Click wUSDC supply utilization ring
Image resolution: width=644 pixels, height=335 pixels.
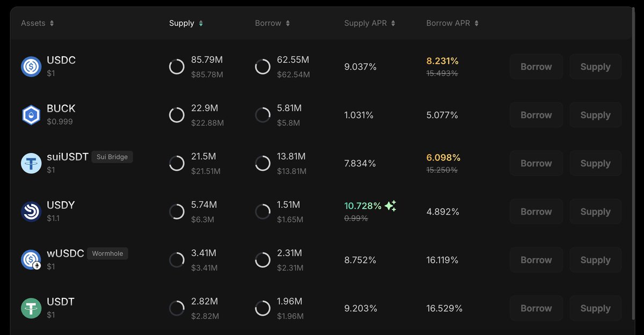(177, 260)
